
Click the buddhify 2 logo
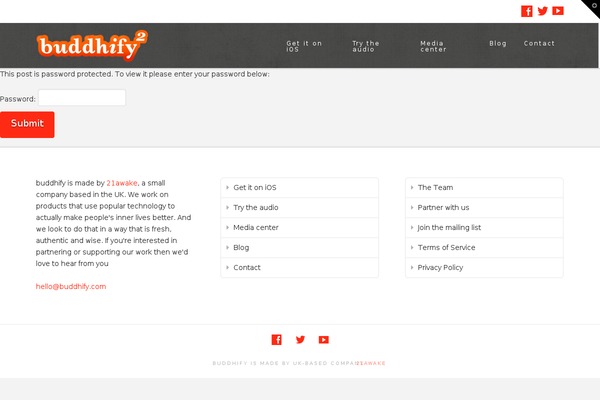click(92, 46)
